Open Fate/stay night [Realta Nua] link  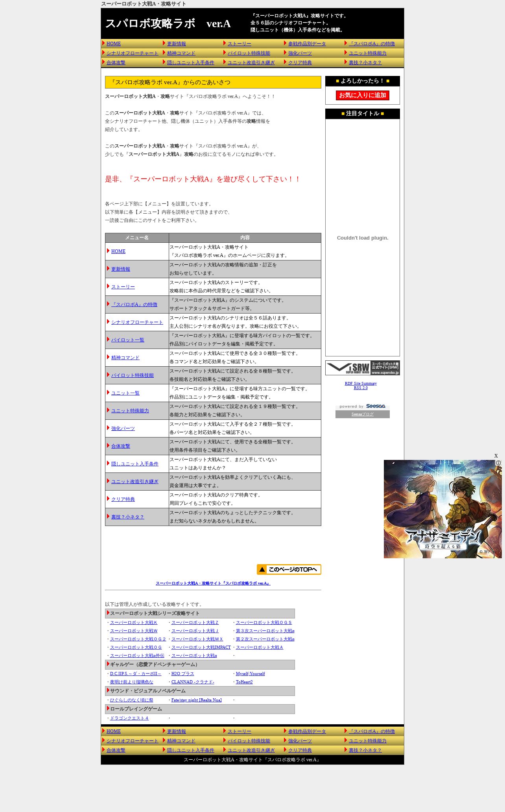(197, 700)
